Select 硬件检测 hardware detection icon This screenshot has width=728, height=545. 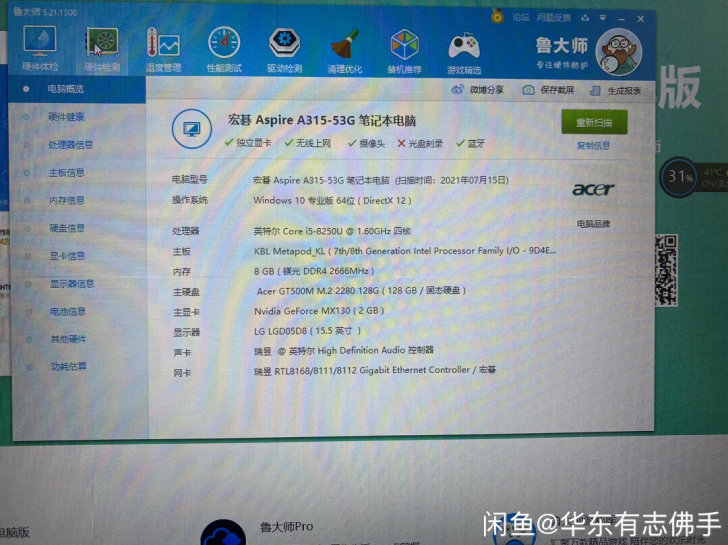click(103, 49)
